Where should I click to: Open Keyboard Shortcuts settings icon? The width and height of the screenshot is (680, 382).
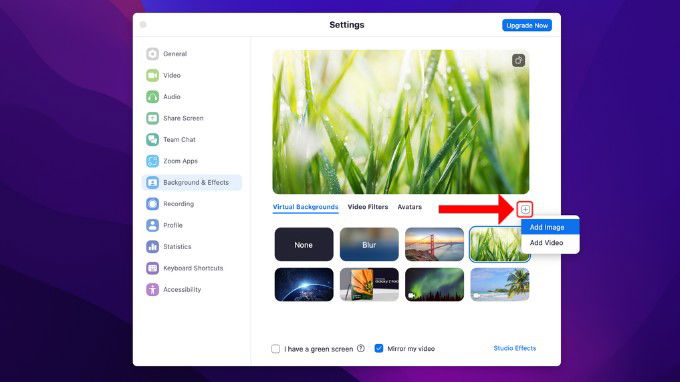tap(152, 268)
